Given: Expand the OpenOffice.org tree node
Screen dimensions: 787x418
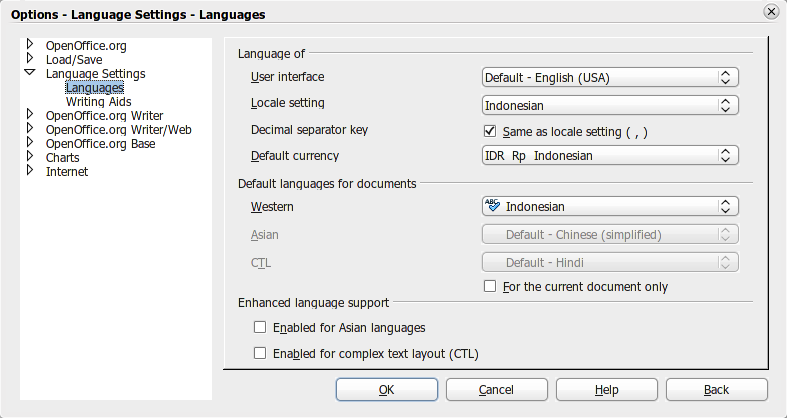Looking at the screenshot, I should [30, 45].
